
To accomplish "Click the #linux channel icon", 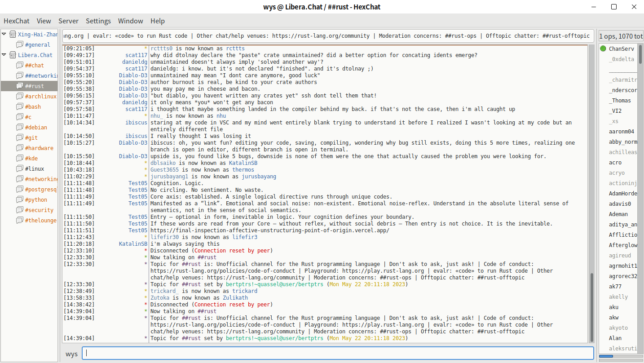I will tap(20, 168).
